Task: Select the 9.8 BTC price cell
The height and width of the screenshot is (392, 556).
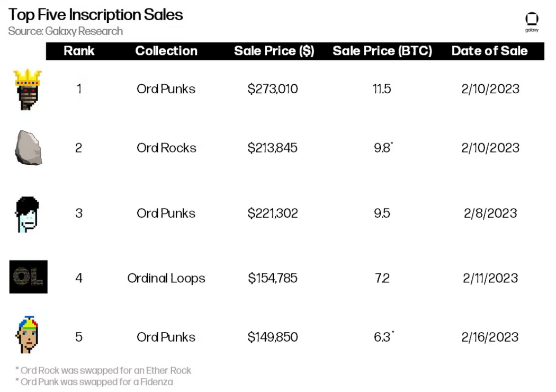Action: click(383, 147)
